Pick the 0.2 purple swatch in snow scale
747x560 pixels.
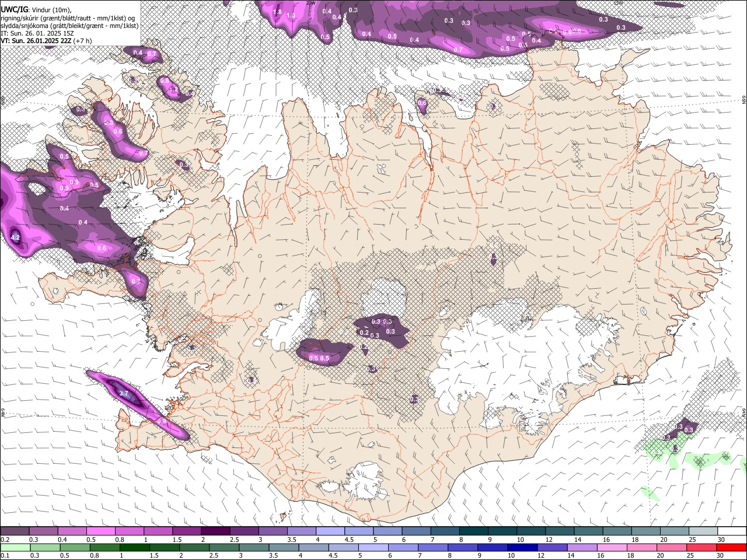click(15, 531)
